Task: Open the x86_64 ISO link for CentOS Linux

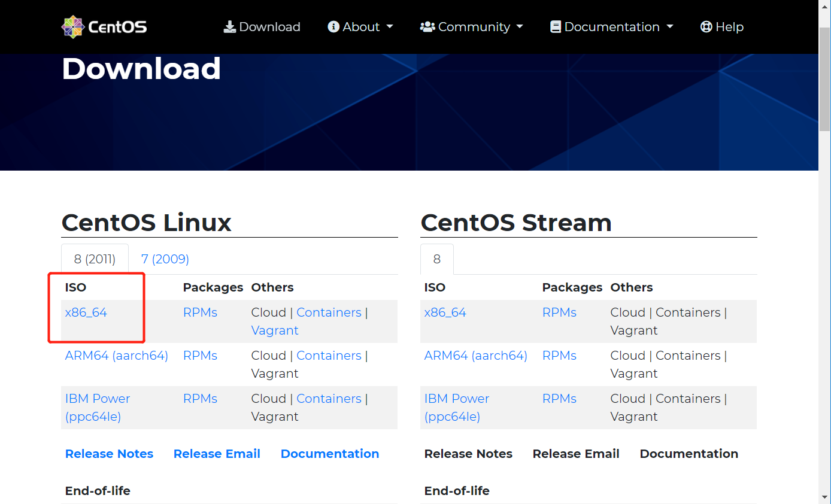Action: [86, 312]
